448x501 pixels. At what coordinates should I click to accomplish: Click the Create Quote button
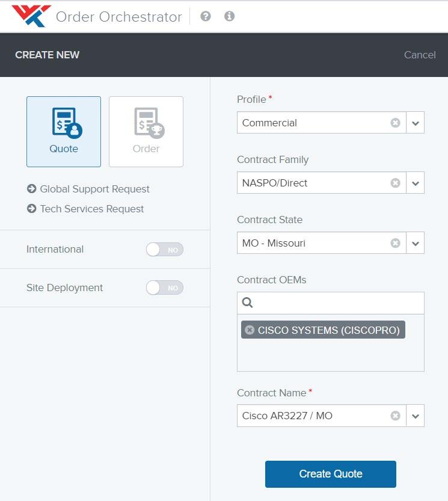[x=330, y=474]
